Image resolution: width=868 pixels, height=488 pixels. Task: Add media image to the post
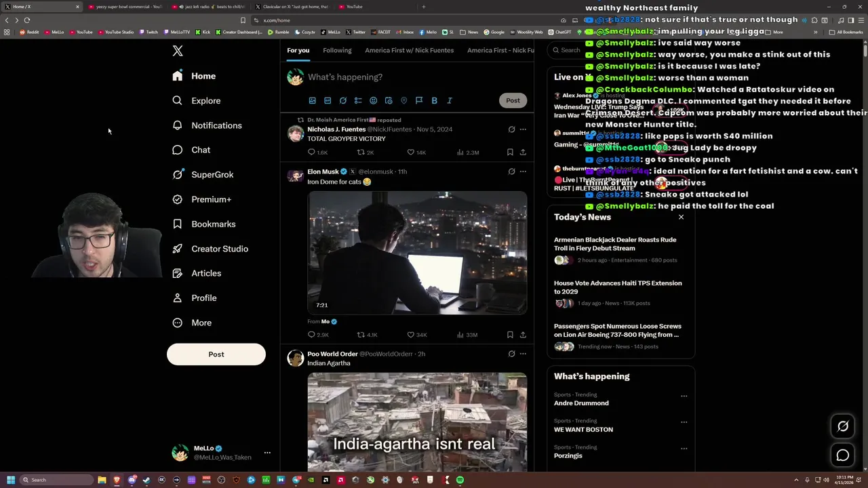click(313, 100)
